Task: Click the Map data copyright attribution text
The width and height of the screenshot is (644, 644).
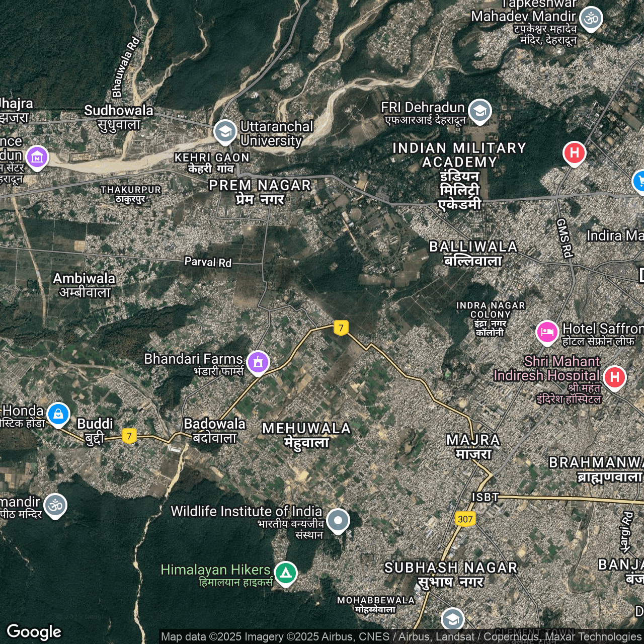Action: tap(400, 636)
